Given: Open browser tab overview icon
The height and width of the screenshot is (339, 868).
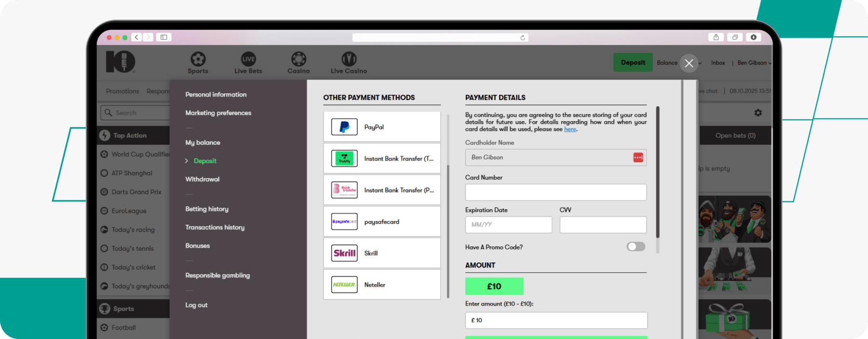Looking at the screenshot, I should point(735,37).
